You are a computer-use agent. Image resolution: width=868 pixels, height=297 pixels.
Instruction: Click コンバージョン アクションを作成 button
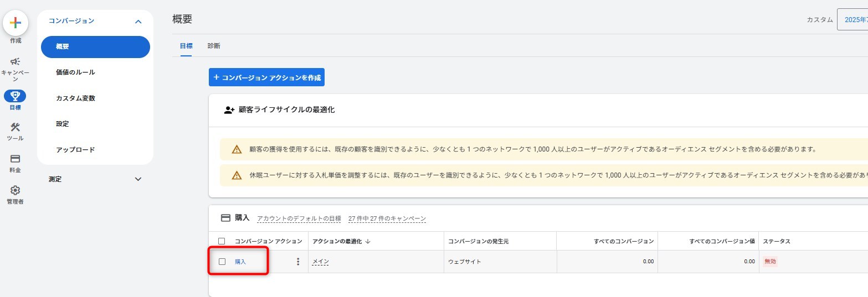266,77
